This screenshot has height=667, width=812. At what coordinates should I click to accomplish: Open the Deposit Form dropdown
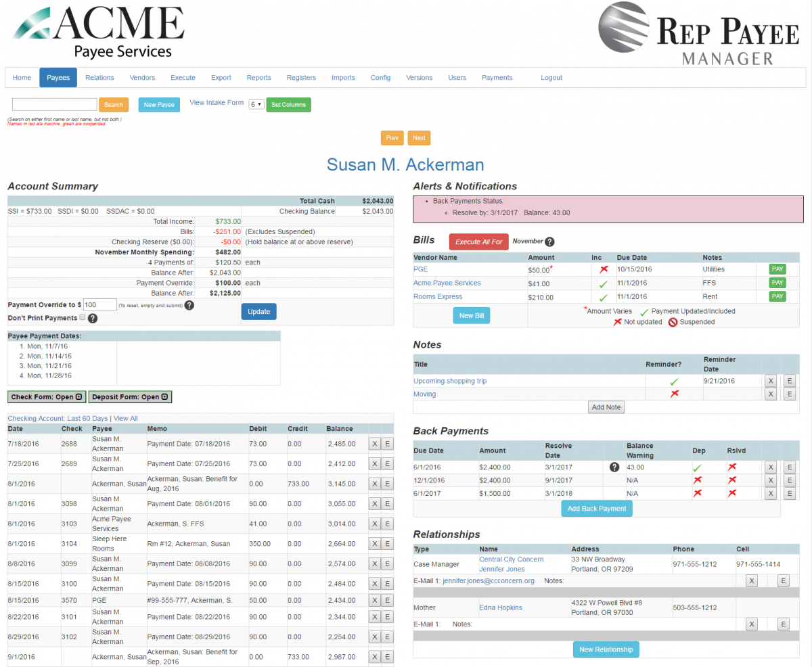pos(130,396)
